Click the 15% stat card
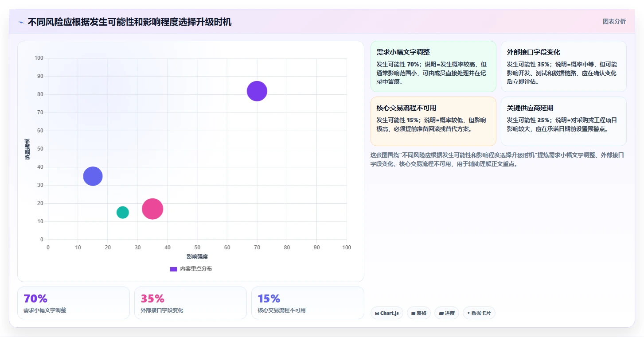This screenshot has height=337, width=644. point(308,303)
